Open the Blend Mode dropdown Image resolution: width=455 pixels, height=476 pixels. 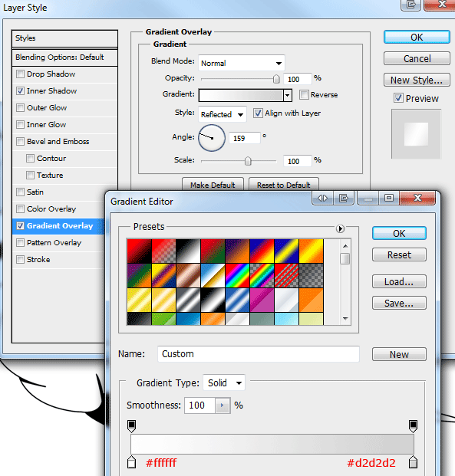[x=242, y=63]
